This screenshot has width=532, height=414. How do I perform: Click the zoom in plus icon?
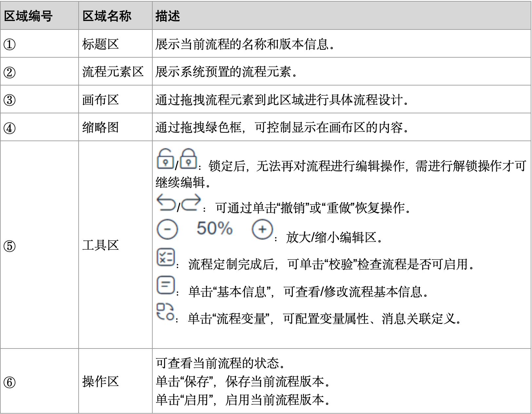pos(262,229)
